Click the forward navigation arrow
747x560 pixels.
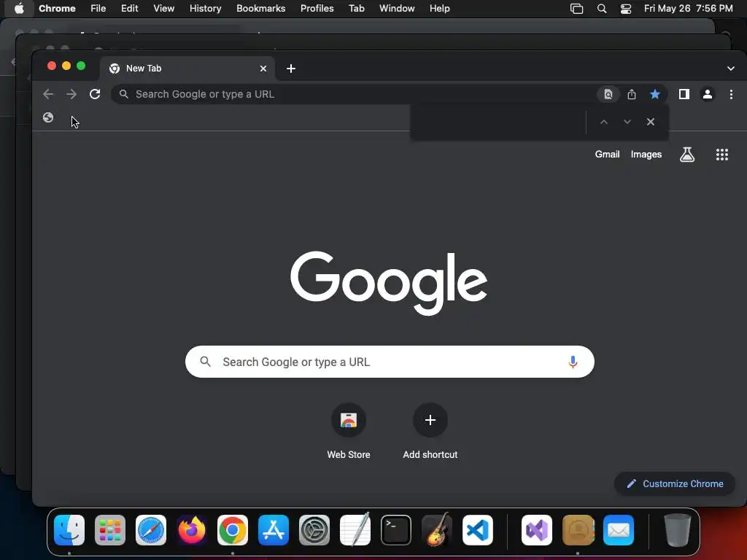[x=71, y=94]
